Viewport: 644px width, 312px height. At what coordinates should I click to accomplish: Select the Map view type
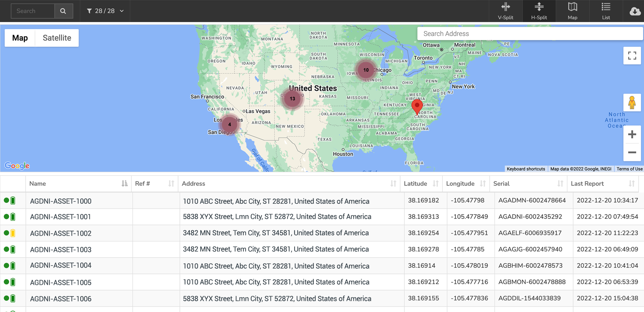pos(20,38)
